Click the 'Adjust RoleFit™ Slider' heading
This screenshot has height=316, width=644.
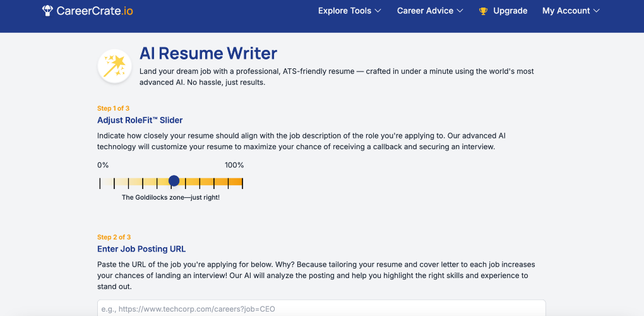(140, 121)
